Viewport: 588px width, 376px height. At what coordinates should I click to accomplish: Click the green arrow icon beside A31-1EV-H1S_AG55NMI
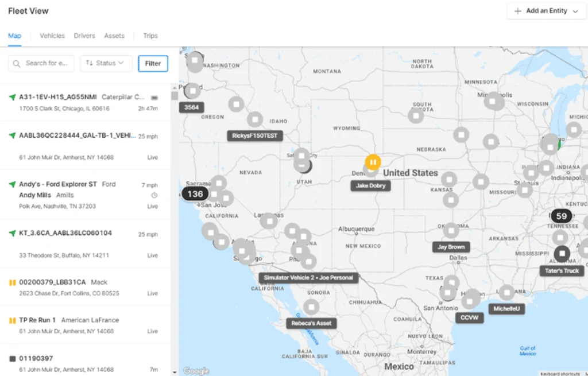coord(13,97)
